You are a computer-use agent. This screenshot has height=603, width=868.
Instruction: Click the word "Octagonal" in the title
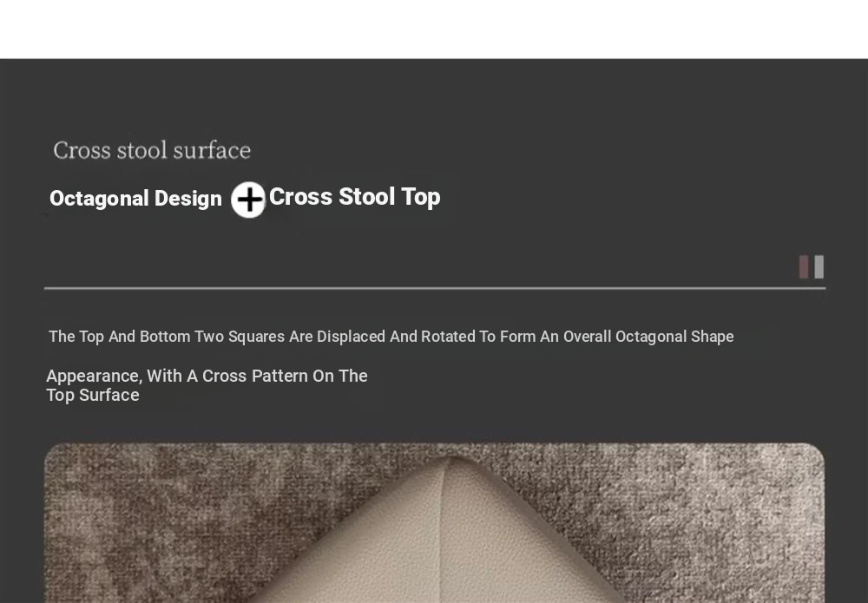tap(99, 199)
